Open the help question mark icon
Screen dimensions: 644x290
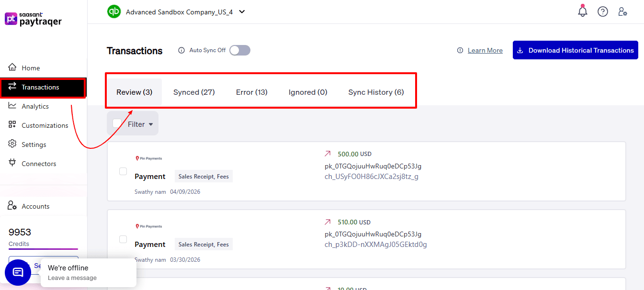click(602, 11)
